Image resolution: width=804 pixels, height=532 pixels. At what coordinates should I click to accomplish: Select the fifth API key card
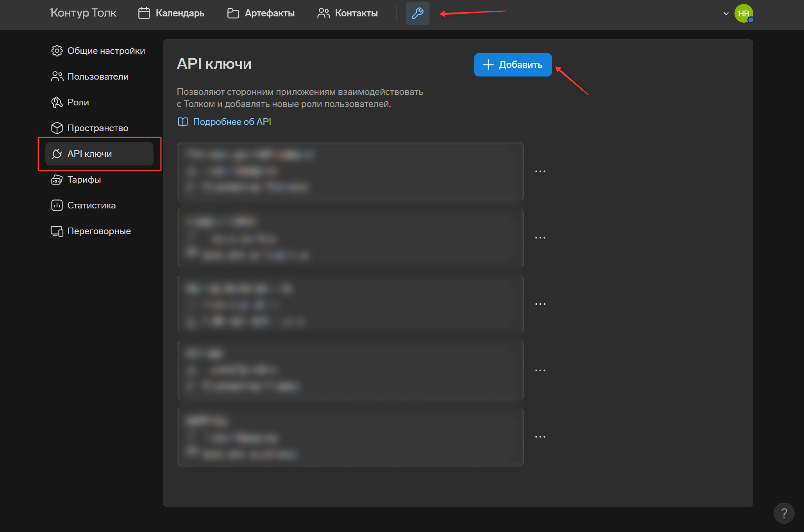click(350, 437)
